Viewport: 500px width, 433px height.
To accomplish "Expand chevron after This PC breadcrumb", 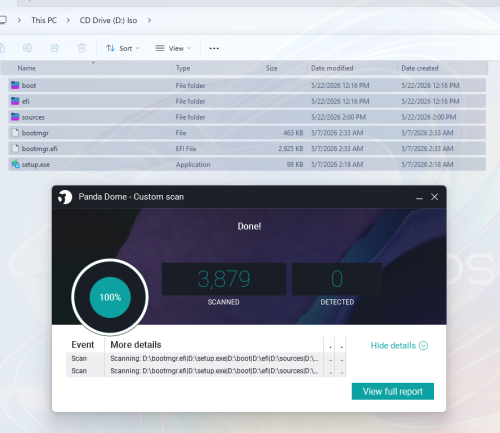I will point(68,20).
